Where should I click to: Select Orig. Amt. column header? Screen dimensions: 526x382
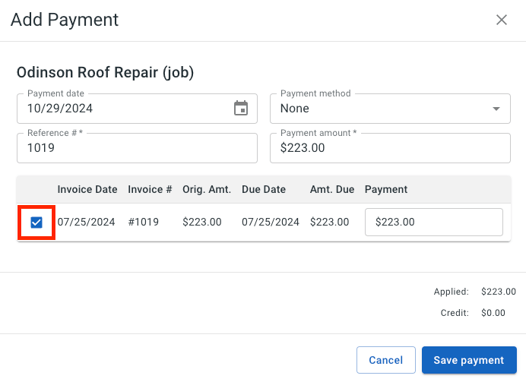click(x=207, y=189)
